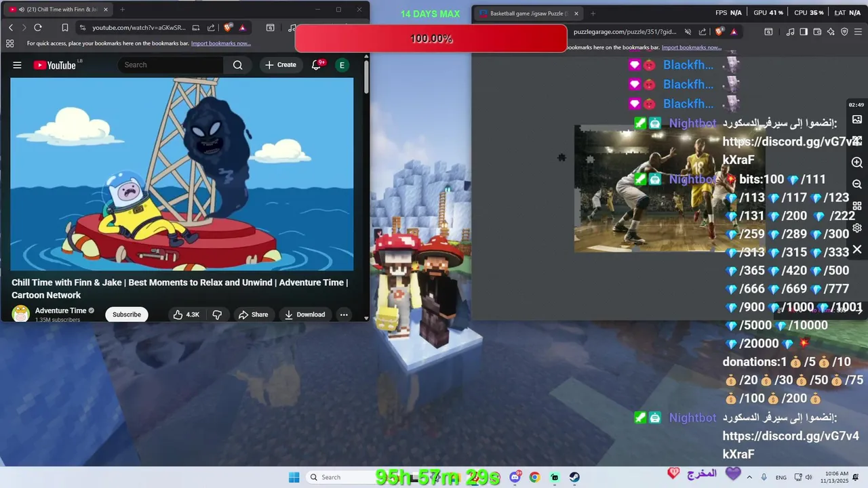The image size is (868, 488).
Task: Toggle sidebar panel icon in puzzle window
Action: 804,32
